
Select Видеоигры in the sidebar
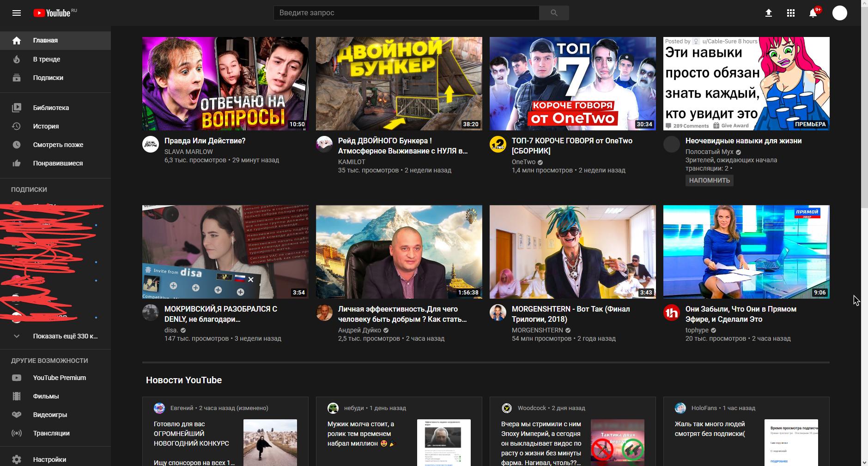55,415
